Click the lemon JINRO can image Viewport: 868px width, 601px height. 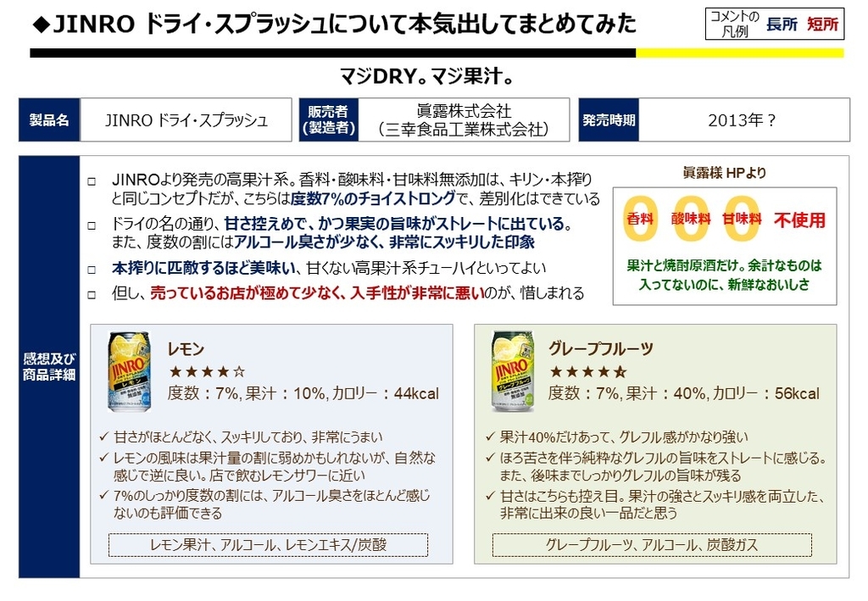pyautogui.click(x=129, y=370)
